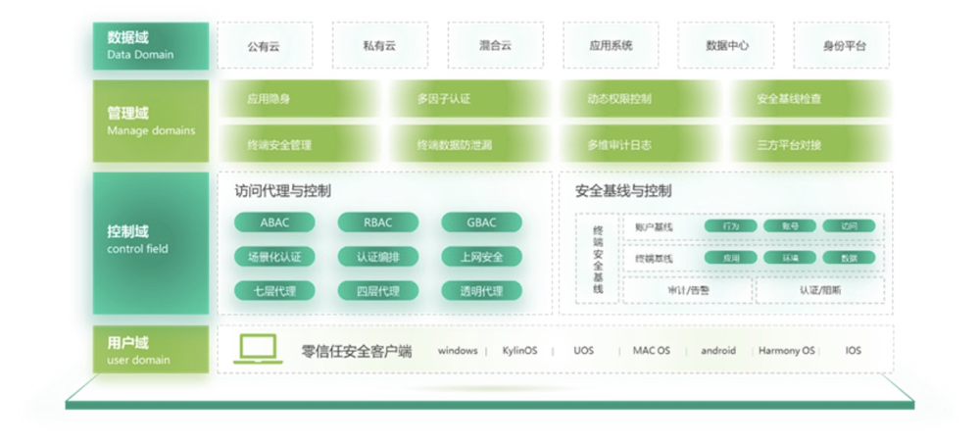
Task: Select the ABAC pill
Action: tap(274, 222)
